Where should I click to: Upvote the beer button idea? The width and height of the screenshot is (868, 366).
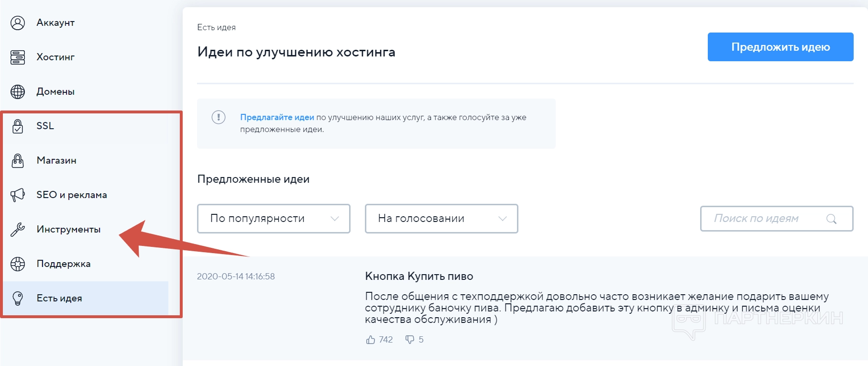[x=371, y=340]
